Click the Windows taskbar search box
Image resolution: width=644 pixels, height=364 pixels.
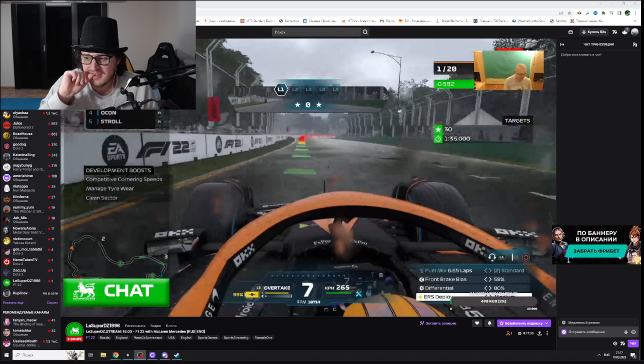49,355
